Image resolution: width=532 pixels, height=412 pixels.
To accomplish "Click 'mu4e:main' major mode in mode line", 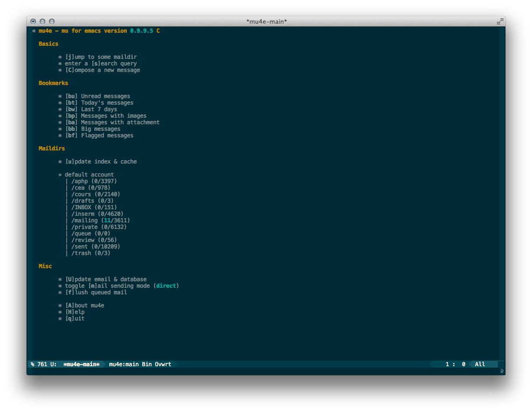I will [124, 364].
